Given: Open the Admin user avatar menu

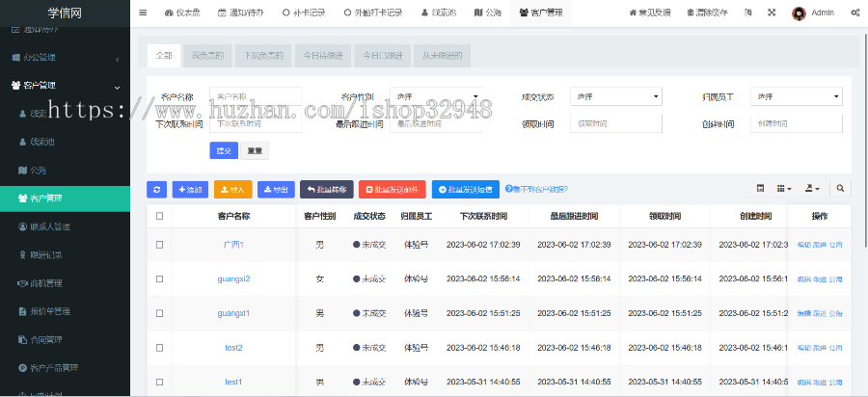Looking at the screenshot, I should point(813,13).
